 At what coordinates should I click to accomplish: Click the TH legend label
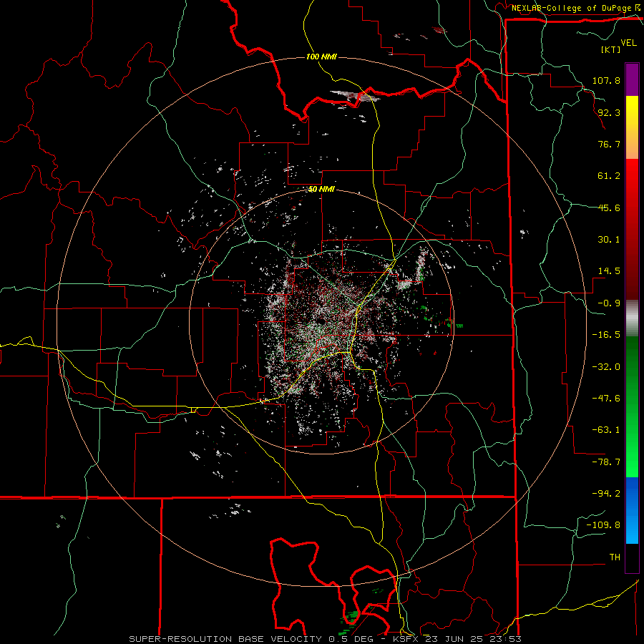coord(615,557)
